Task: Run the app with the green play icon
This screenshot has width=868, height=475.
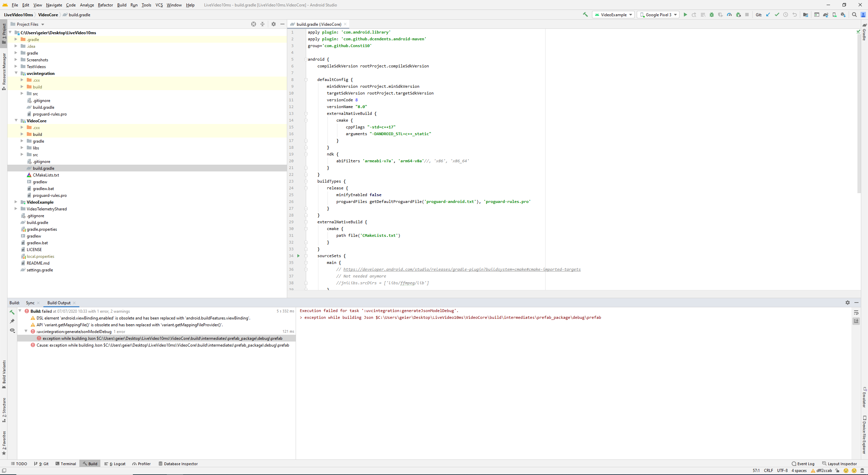Action: click(686, 15)
